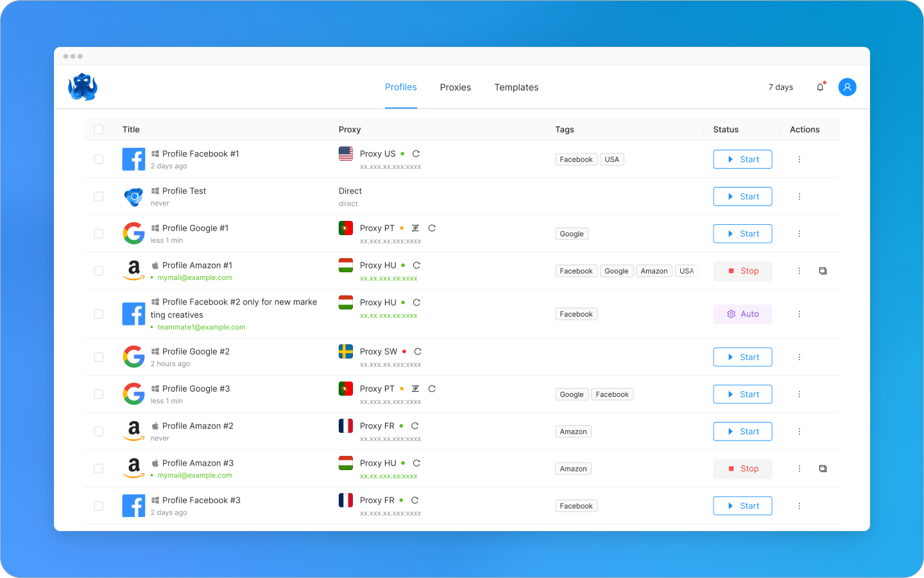This screenshot has height=578, width=924.
Task: Open three-dot menu for Profile Test
Action: click(x=800, y=197)
